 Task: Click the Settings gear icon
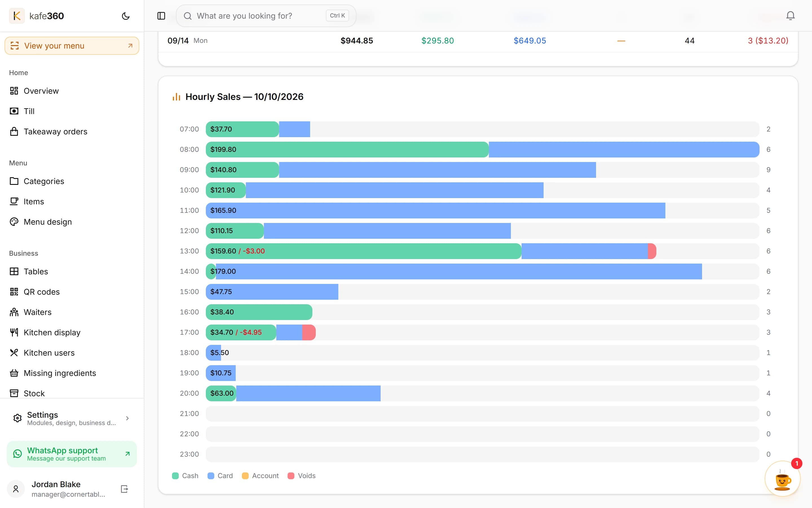[17, 418]
